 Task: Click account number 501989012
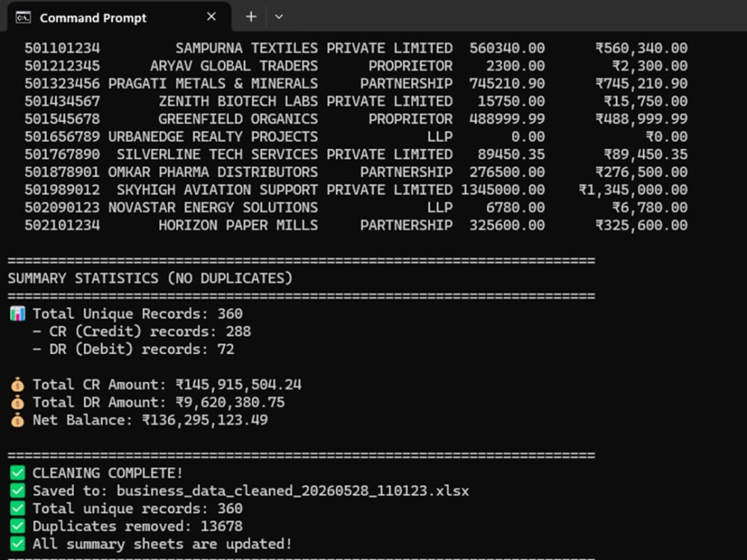(63, 190)
